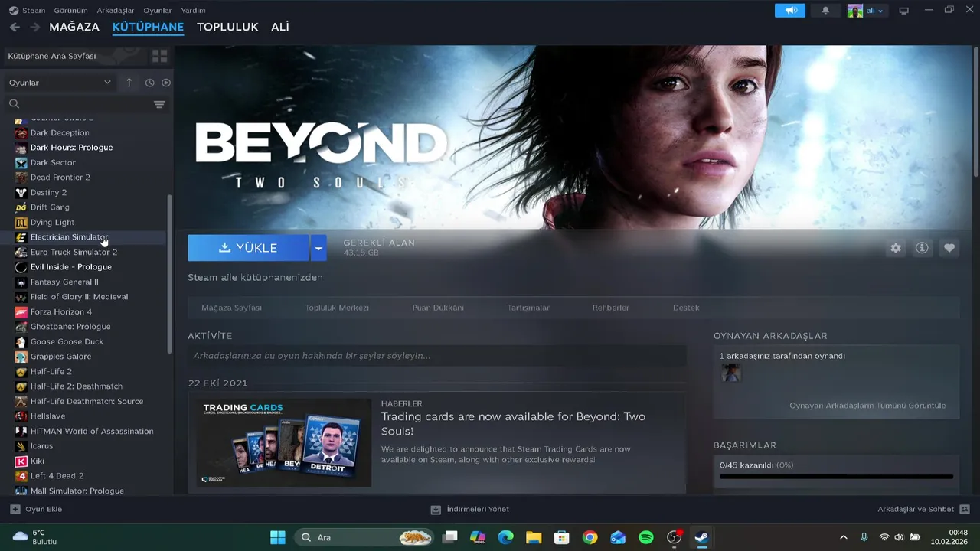Expand the Oyunlar category dropdown
Viewport: 980px width, 551px height.
pyautogui.click(x=60, y=83)
